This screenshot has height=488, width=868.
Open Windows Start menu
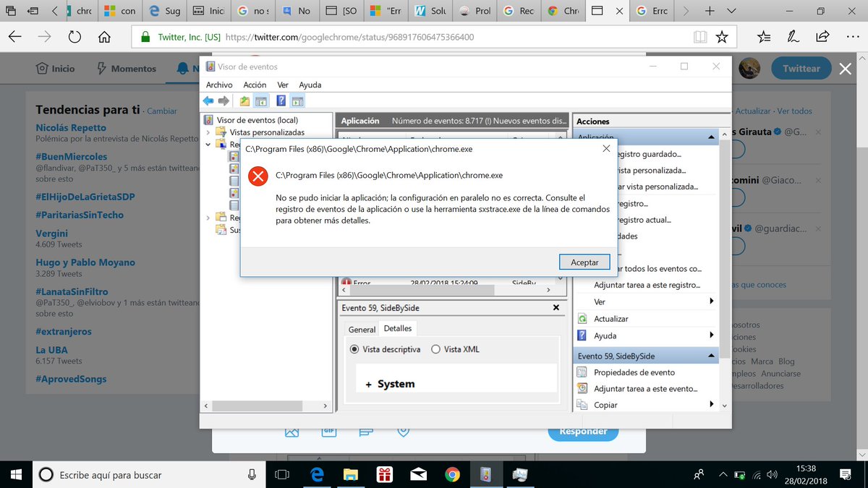(x=16, y=474)
